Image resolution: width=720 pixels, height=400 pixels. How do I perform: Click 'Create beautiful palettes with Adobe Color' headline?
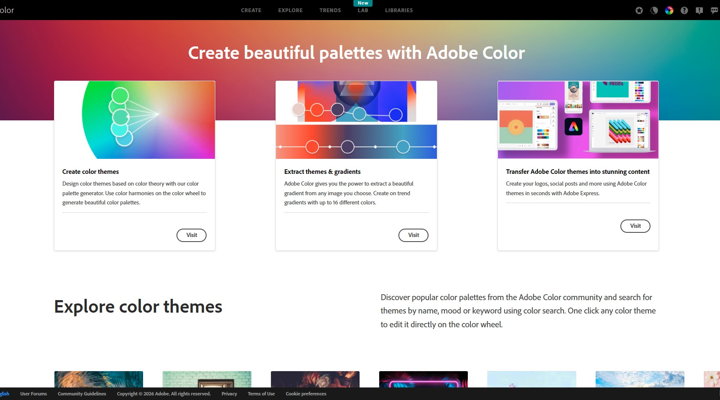(x=356, y=53)
